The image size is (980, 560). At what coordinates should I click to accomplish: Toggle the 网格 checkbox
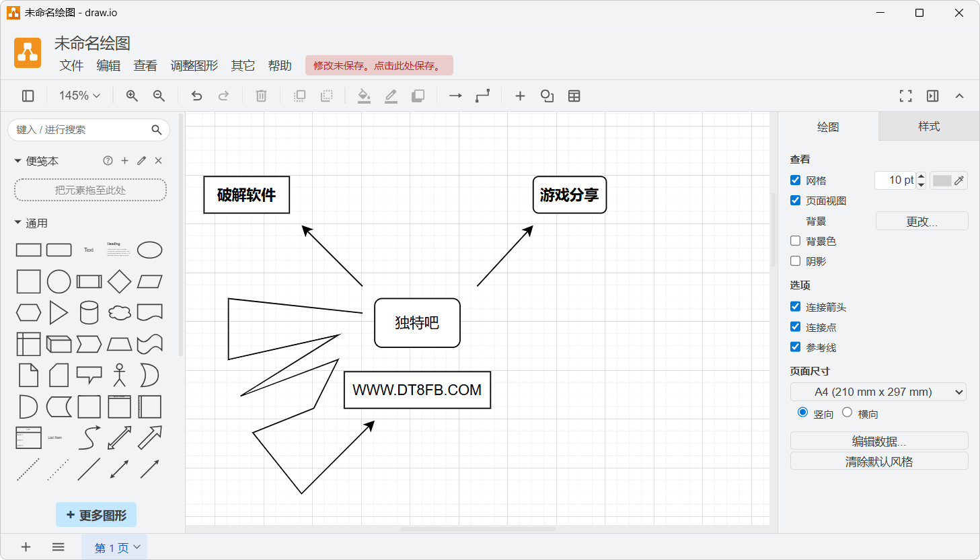point(795,180)
